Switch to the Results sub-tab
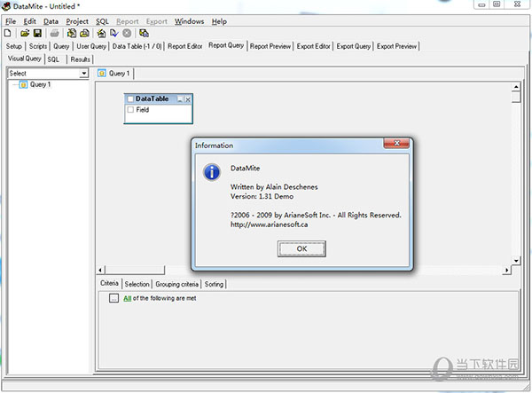The image size is (532, 393). [x=80, y=59]
